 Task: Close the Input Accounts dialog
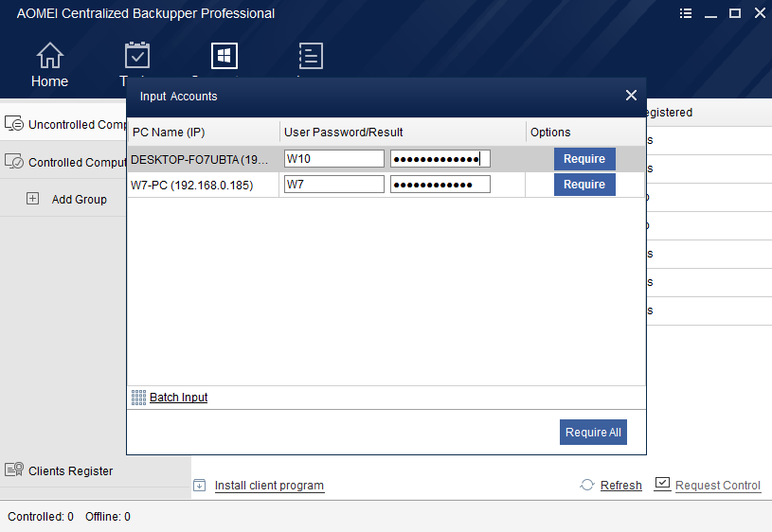coord(631,96)
